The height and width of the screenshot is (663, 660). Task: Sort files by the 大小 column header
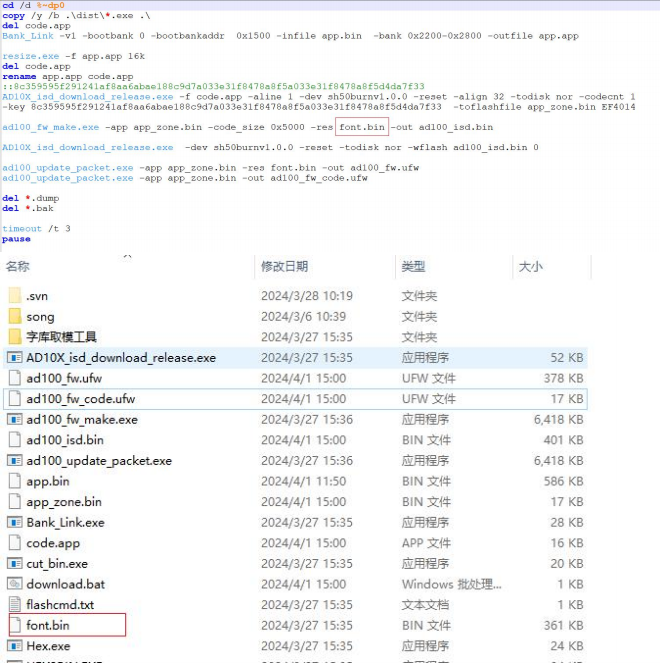point(531,266)
